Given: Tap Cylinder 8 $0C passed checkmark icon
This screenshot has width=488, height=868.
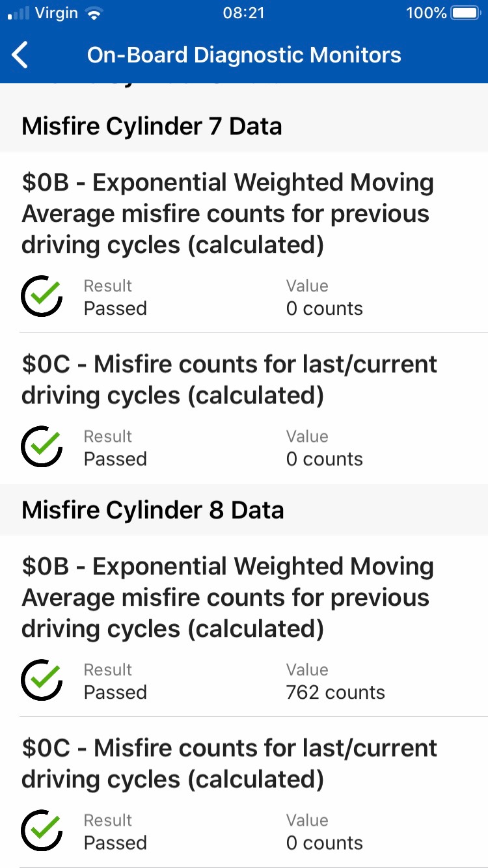Looking at the screenshot, I should (x=42, y=831).
